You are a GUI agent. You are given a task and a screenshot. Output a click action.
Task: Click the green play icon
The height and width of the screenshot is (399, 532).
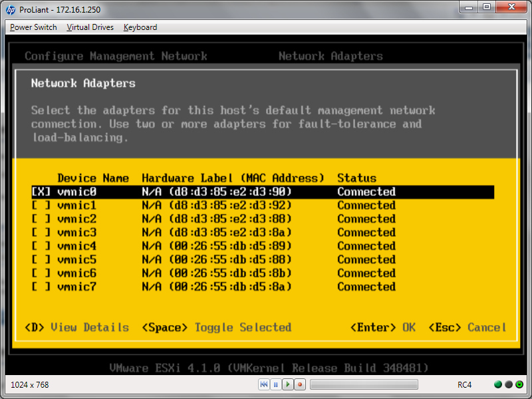288,384
